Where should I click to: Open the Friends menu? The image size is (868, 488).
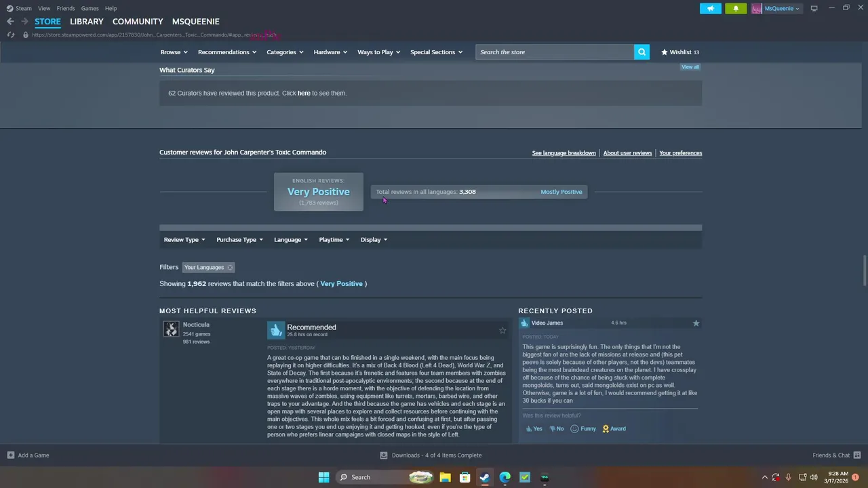(66, 8)
